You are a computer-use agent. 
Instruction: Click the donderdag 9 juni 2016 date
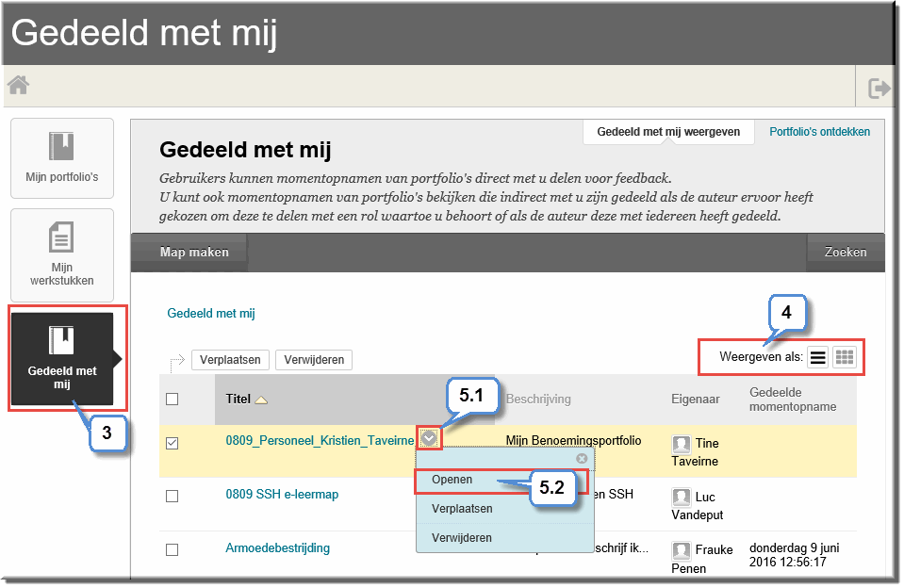pos(794,555)
